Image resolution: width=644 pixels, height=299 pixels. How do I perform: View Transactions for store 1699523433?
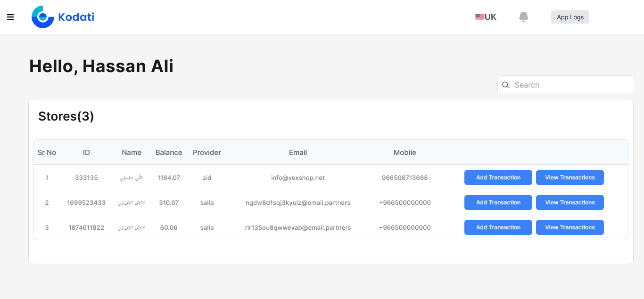click(570, 202)
